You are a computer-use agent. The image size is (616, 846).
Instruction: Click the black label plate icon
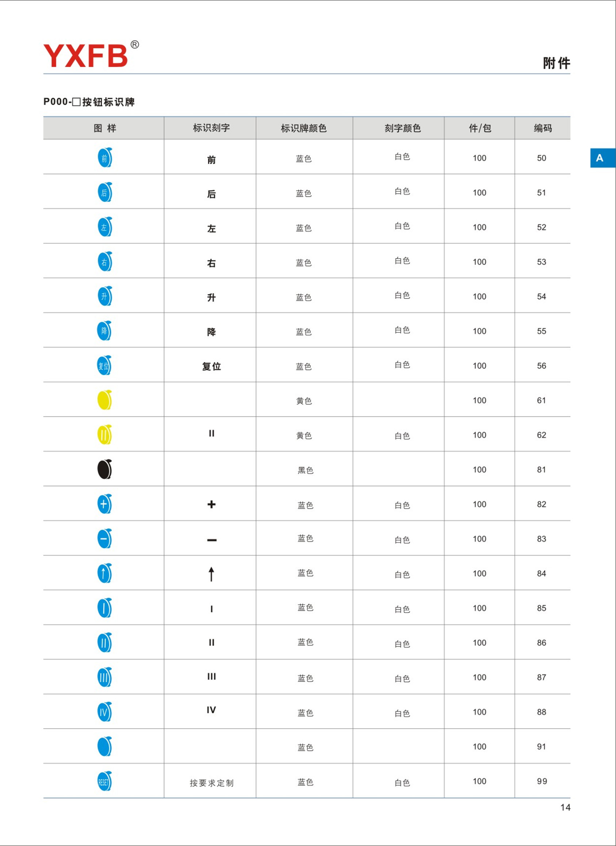(104, 469)
